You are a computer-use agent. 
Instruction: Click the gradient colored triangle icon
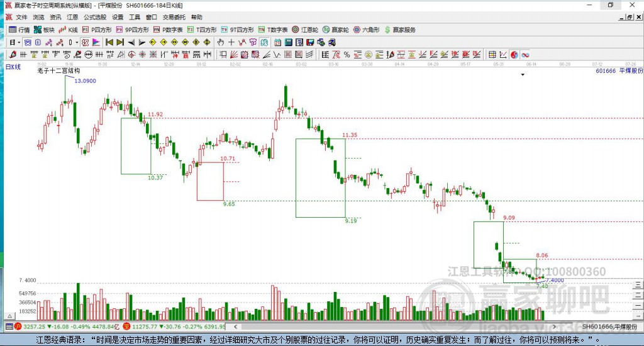pyautogui.click(x=96, y=42)
